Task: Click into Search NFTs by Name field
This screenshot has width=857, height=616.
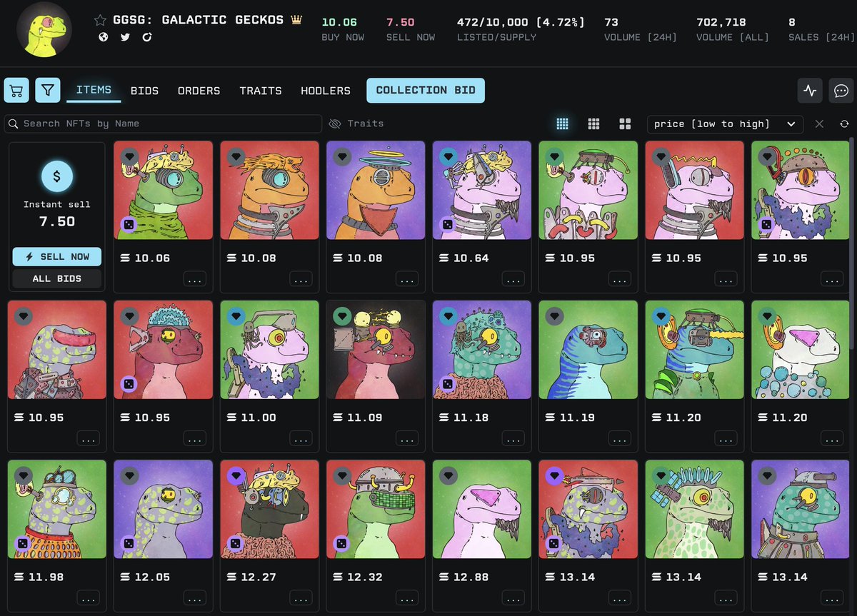Action: click(x=163, y=124)
